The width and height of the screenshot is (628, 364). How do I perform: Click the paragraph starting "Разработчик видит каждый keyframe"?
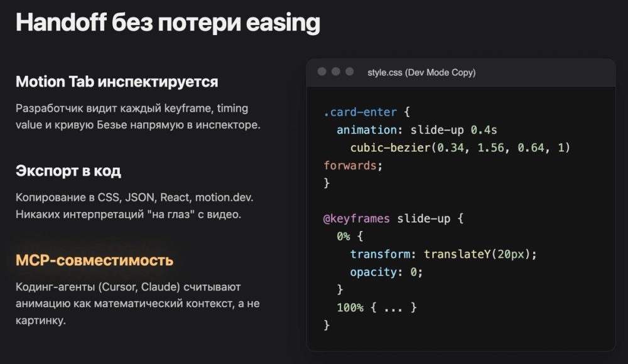coord(138,117)
